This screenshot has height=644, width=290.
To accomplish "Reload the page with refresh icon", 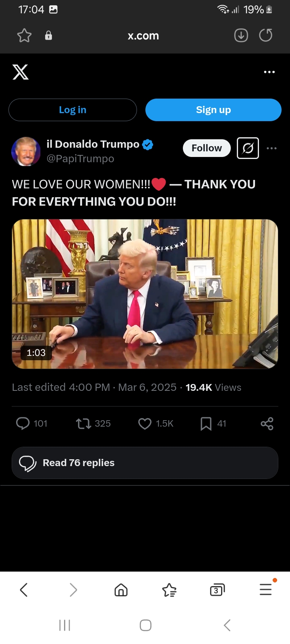I will point(266,35).
